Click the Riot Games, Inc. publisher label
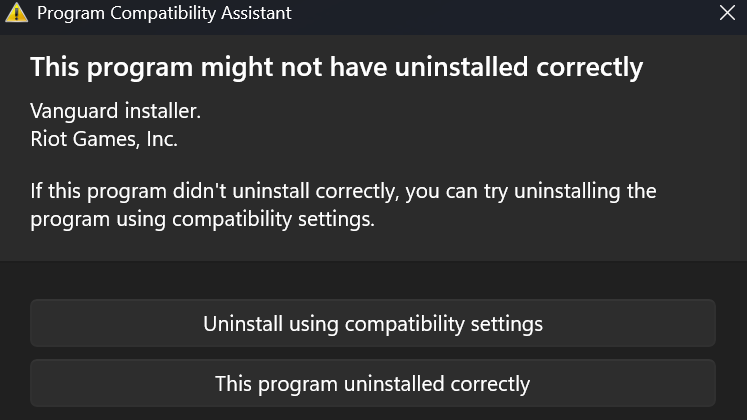 click(x=104, y=139)
